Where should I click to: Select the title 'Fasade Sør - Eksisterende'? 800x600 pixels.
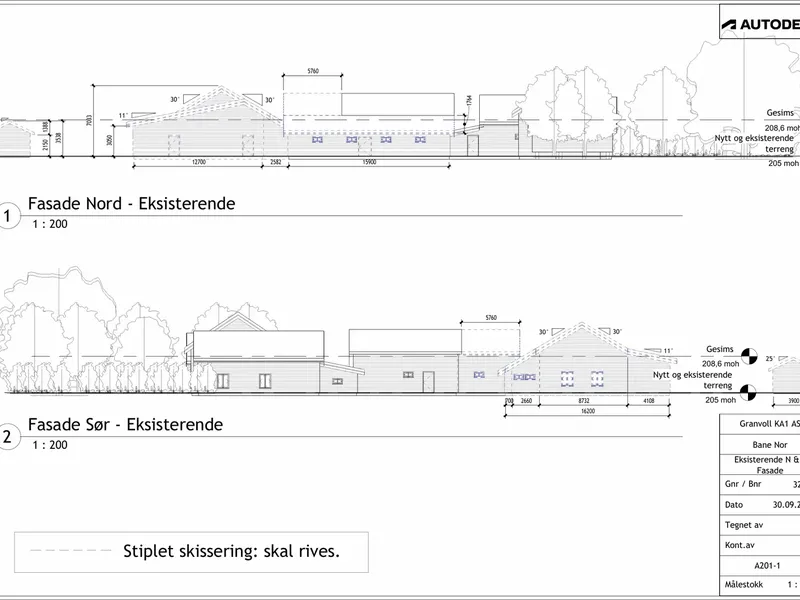[126, 424]
